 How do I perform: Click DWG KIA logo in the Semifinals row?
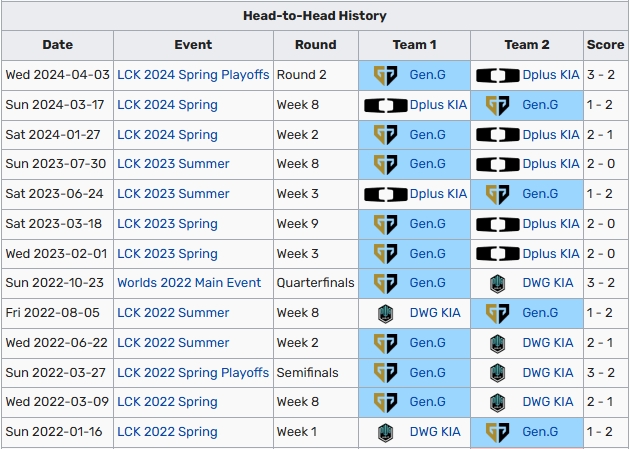pos(498,372)
